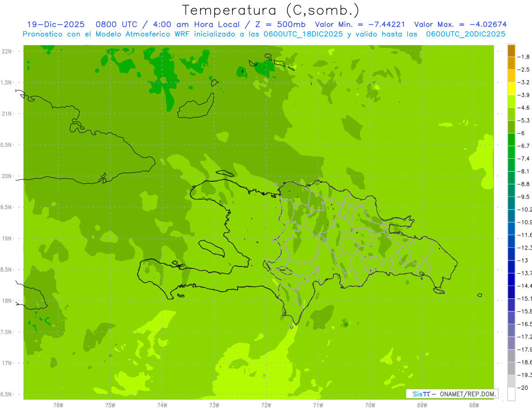Click the 'Sis' logo in the credit box
Image resolution: width=532 pixels, height=411 pixels.
(418, 394)
